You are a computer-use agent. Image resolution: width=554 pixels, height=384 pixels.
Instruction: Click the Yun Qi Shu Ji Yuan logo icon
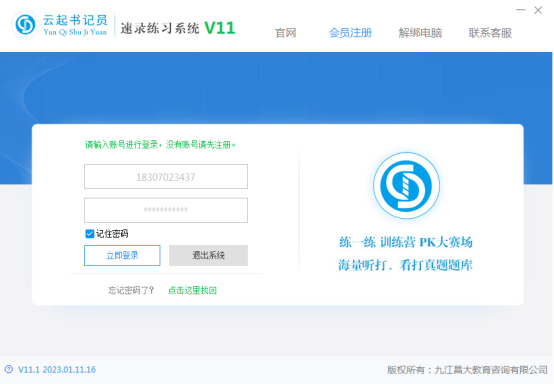point(25,25)
